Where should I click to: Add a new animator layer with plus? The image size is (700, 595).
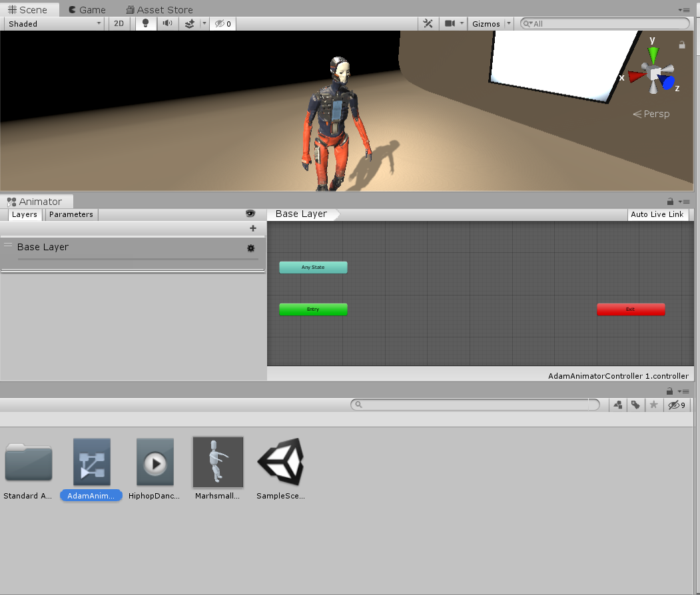[252, 228]
